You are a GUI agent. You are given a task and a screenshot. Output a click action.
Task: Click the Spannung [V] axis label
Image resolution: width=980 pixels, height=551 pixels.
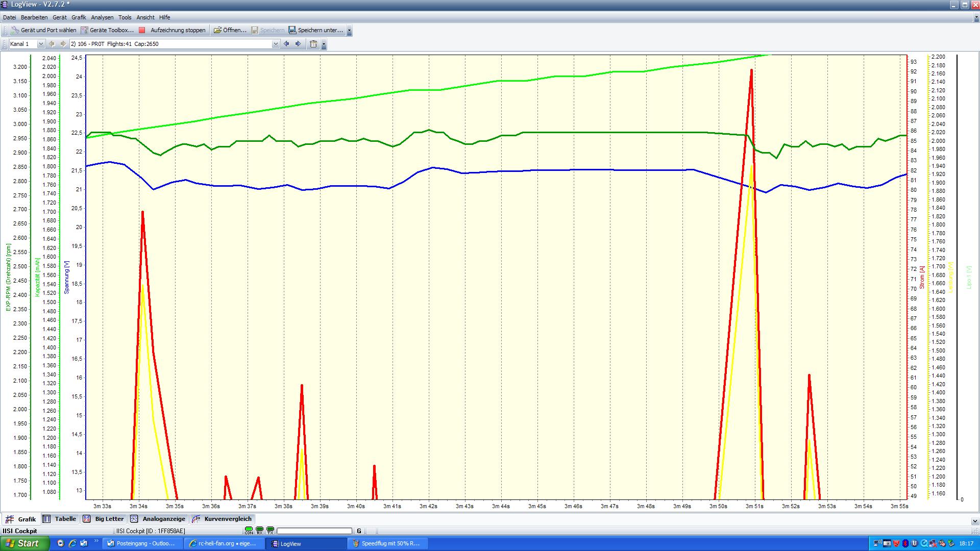tap(66, 277)
